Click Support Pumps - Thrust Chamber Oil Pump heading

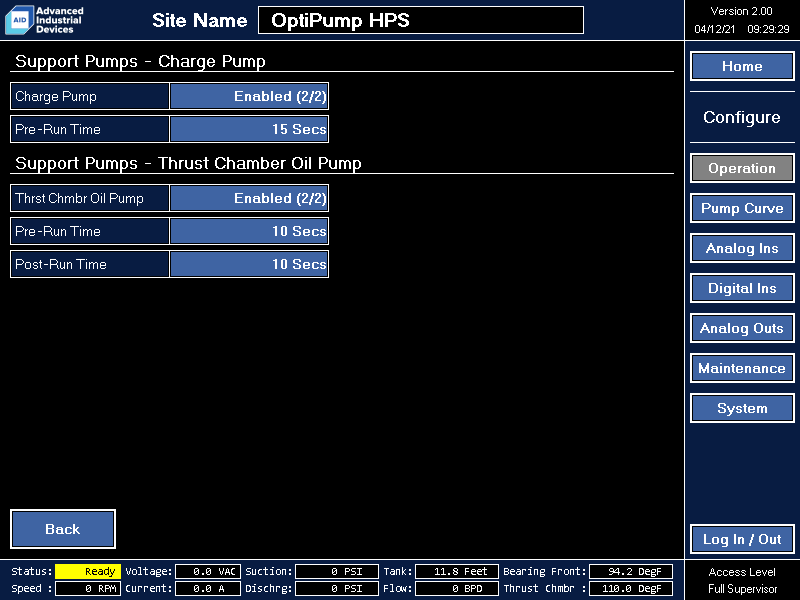[x=188, y=163]
